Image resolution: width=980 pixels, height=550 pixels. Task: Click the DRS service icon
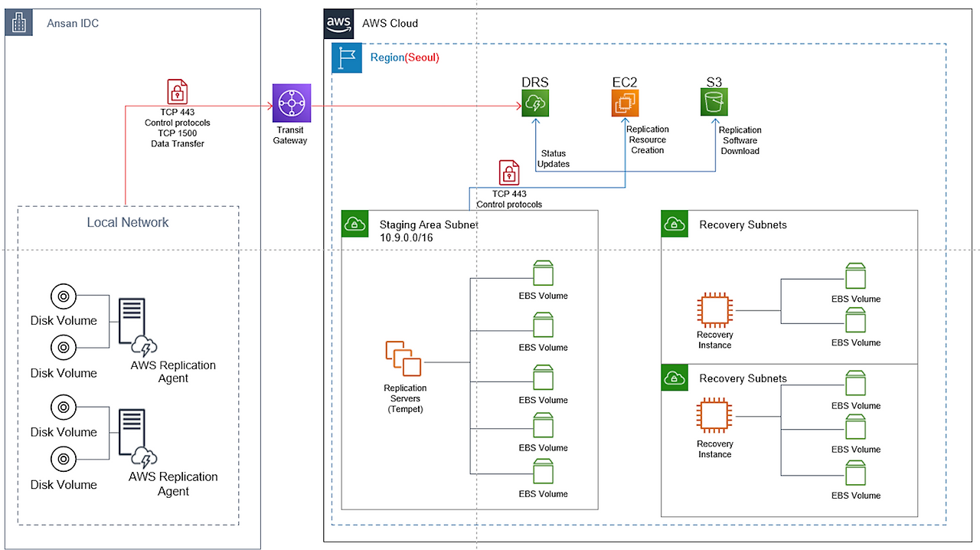point(535,103)
